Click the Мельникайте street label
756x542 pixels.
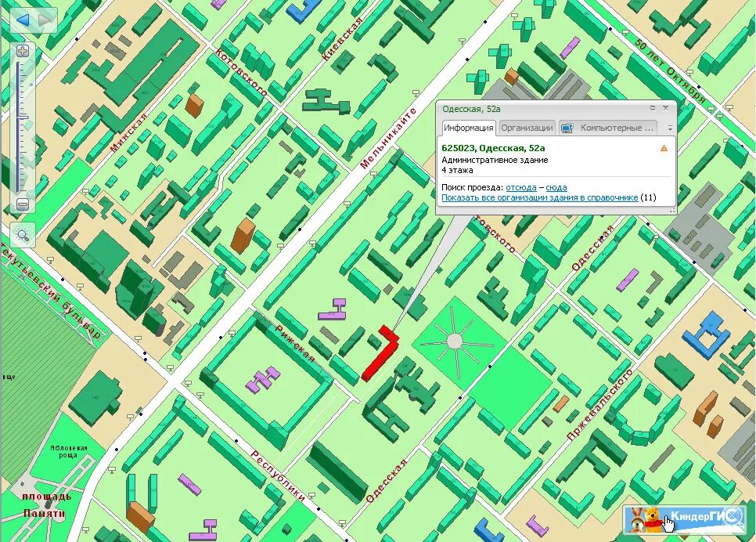[388, 139]
